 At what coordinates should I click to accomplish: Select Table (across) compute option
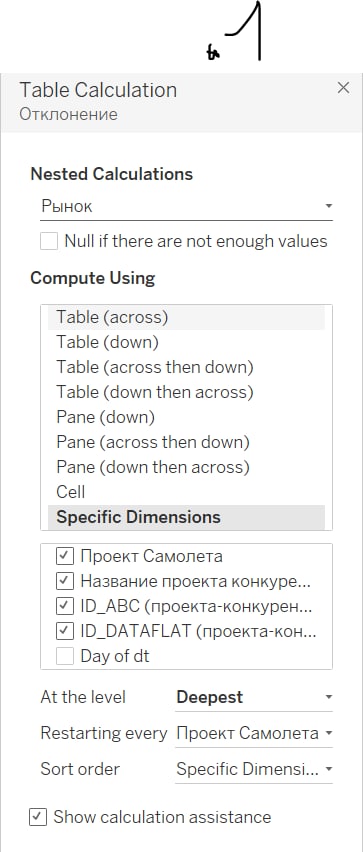[x=186, y=317]
